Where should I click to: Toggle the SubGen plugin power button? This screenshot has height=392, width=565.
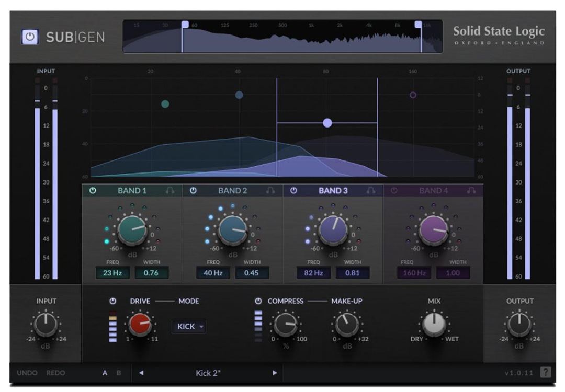(30, 37)
